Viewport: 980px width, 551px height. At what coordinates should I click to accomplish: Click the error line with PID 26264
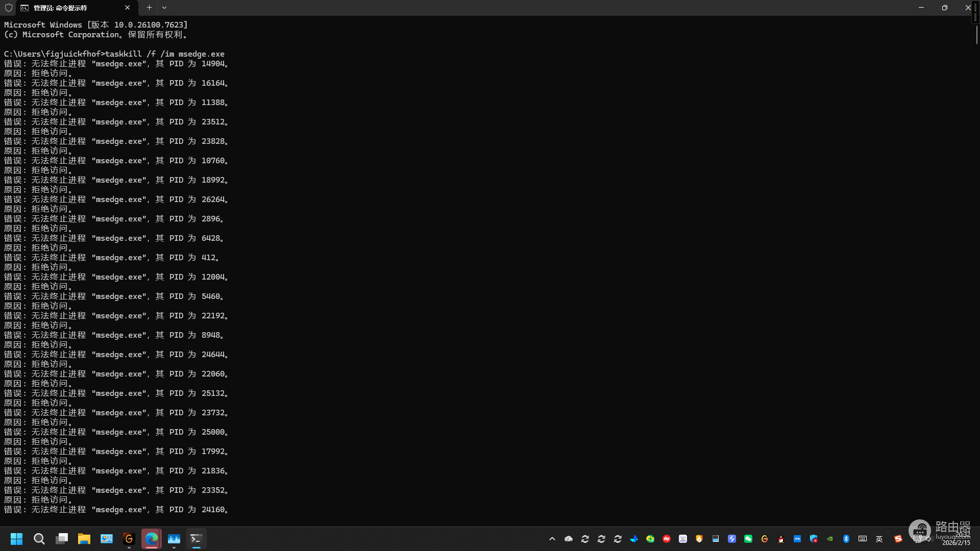point(116,199)
